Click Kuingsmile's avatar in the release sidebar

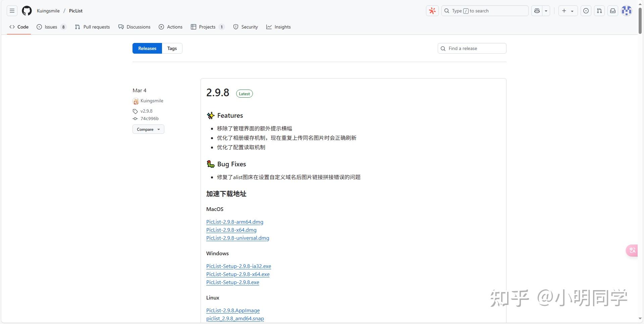point(136,101)
